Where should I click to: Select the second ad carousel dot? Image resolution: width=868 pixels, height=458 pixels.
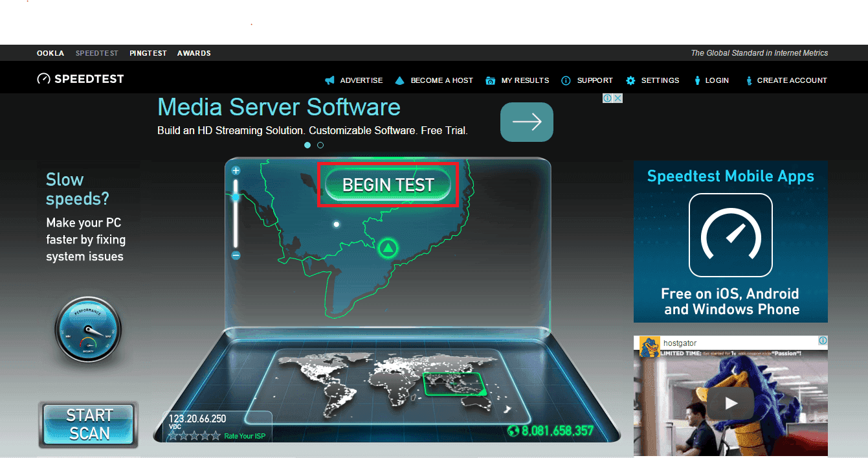(320, 145)
